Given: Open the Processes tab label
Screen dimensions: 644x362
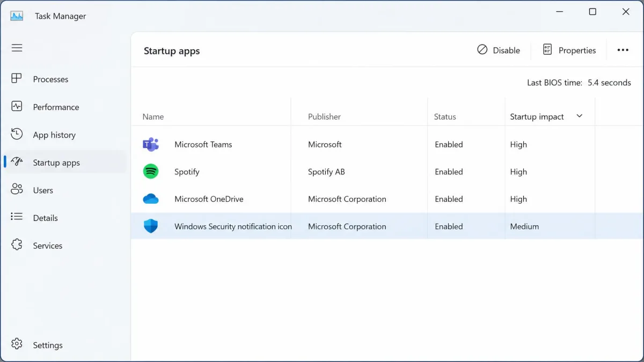Looking at the screenshot, I should (50, 79).
